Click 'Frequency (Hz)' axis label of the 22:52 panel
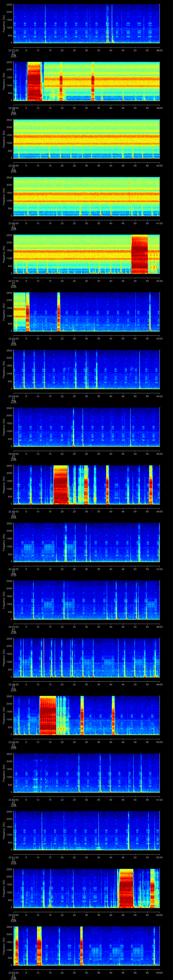 pos(4,888)
